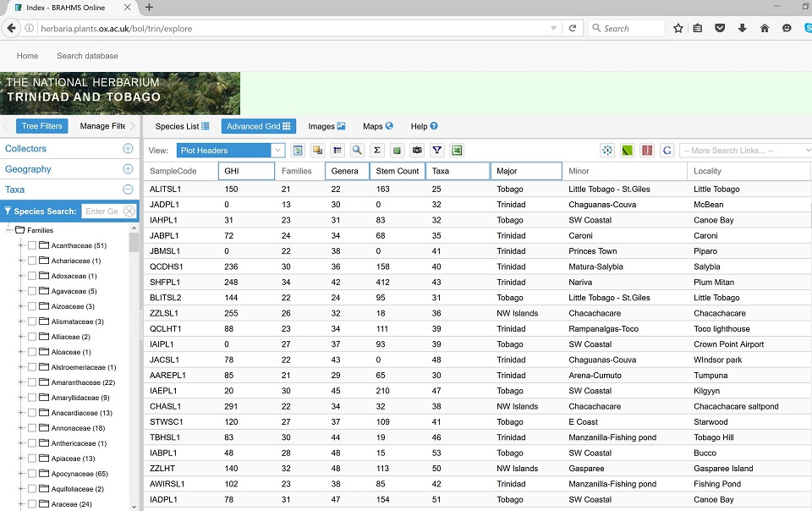
Task: Click the table grid columns toolbar icon
Action: pos(337,150)
